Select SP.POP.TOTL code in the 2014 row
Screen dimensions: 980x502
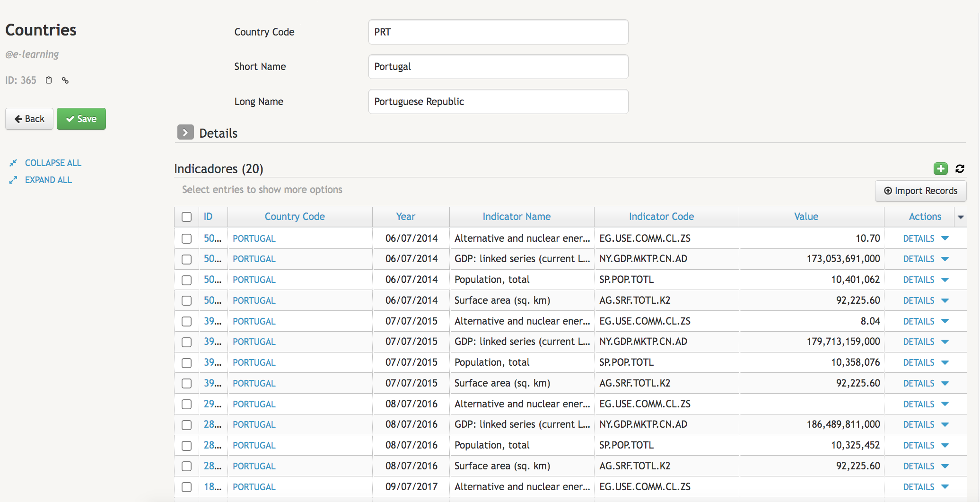626,280
